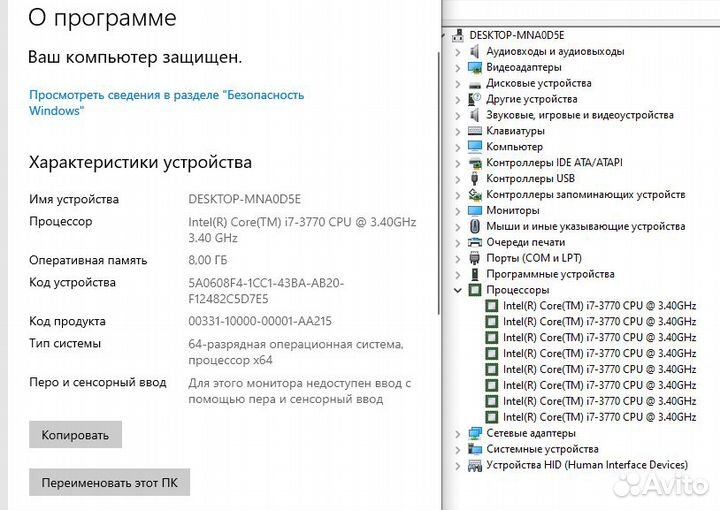Click the mouse icon beside Мыши и иные указывающие устройства
Screen dimensions: 720x510
(x=475, y=226)
